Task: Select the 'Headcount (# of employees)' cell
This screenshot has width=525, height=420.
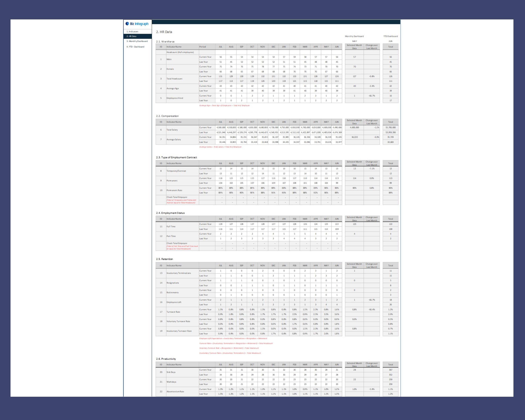Action: tap(182, 52)
